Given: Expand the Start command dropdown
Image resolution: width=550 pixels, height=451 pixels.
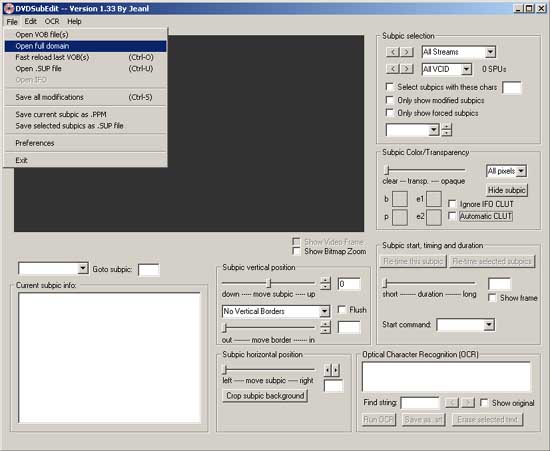Looking at the screenshot, I should pos(489,324).
